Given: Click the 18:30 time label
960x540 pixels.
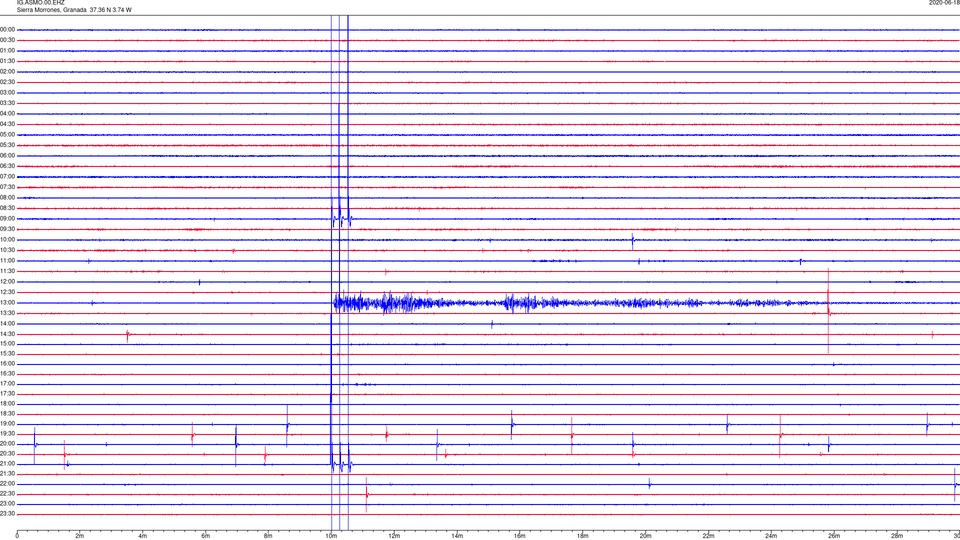Looking at the screenshot, I should 7,414.
